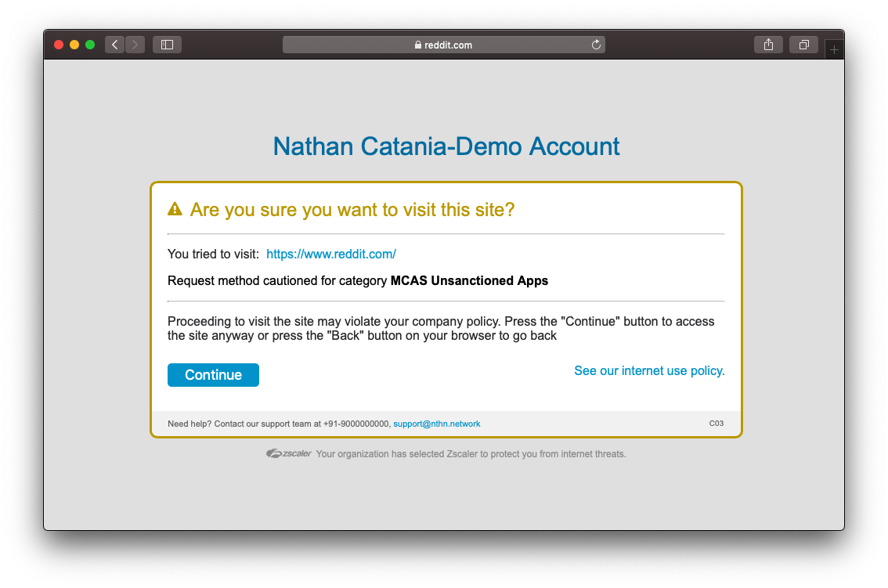This screenshot has width=888, height=588.
Task: Show the Safari sidebar
Action: (167, 45)
